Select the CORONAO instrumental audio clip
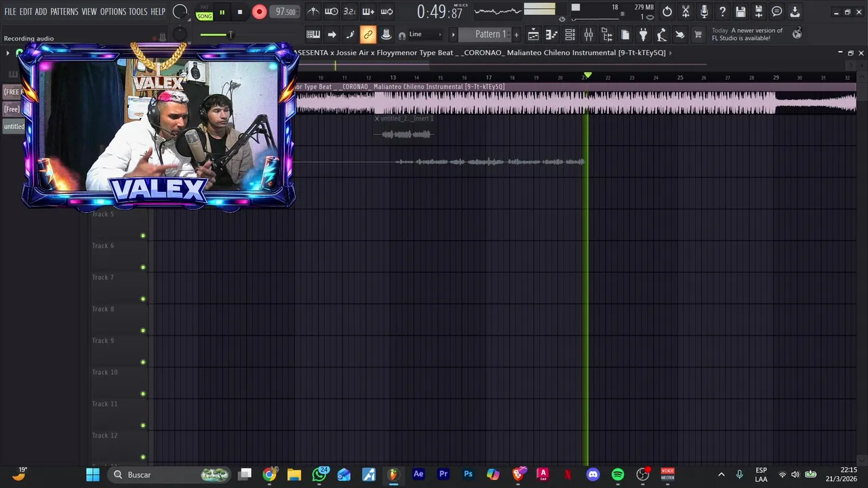 click(576, 99)
